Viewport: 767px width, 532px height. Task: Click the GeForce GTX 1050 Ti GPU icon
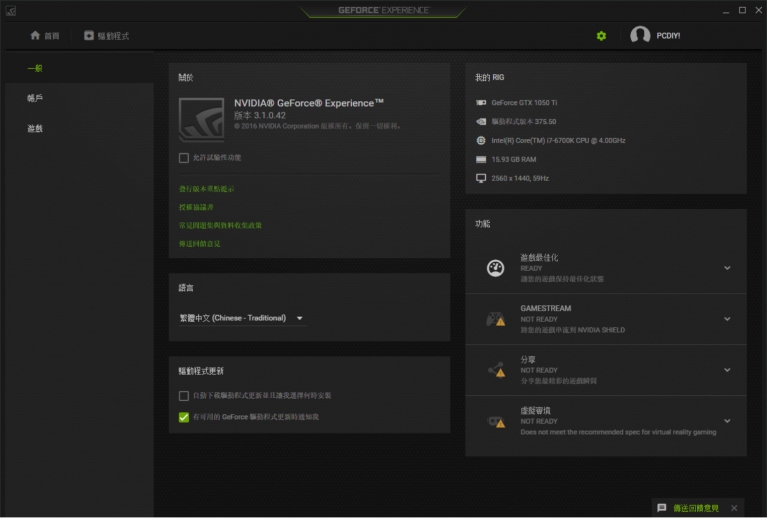pyautogui.click(x=481, y=103)
